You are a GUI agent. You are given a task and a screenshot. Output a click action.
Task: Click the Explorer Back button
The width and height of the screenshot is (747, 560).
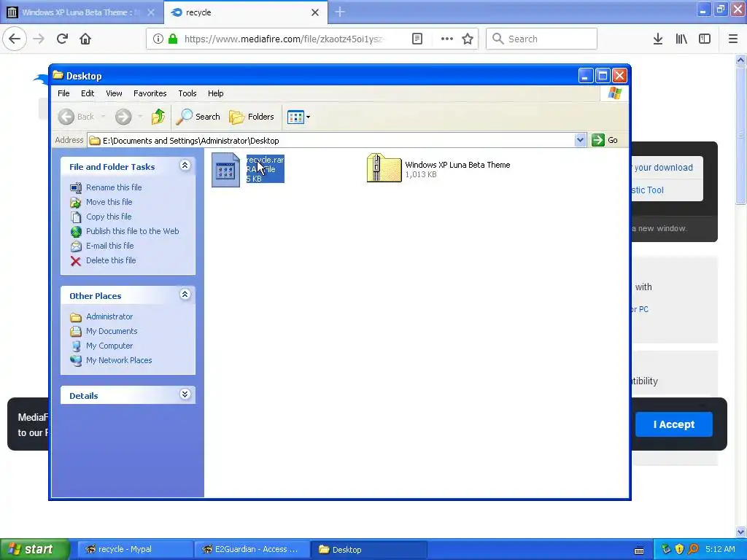tap(76, 117)
